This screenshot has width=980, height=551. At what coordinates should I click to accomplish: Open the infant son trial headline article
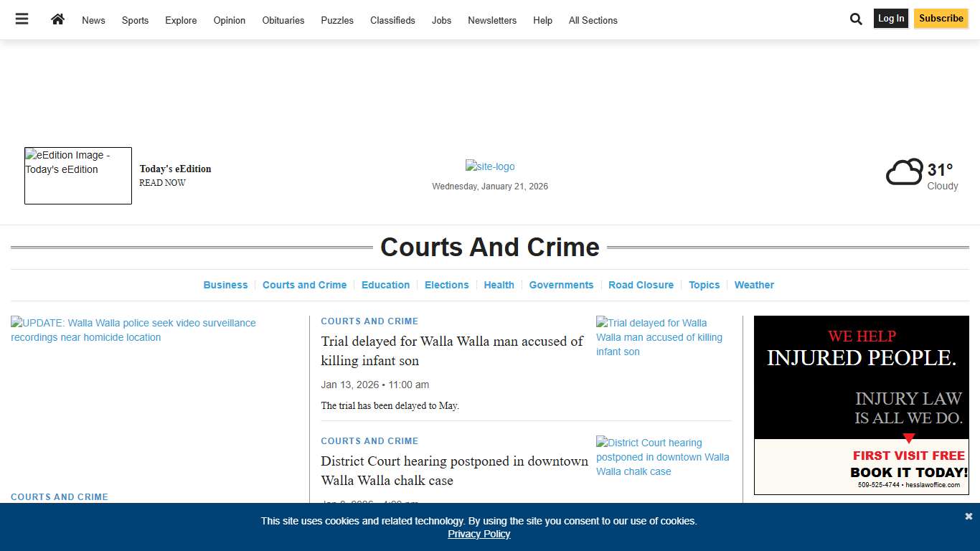(x=451, y=351)
